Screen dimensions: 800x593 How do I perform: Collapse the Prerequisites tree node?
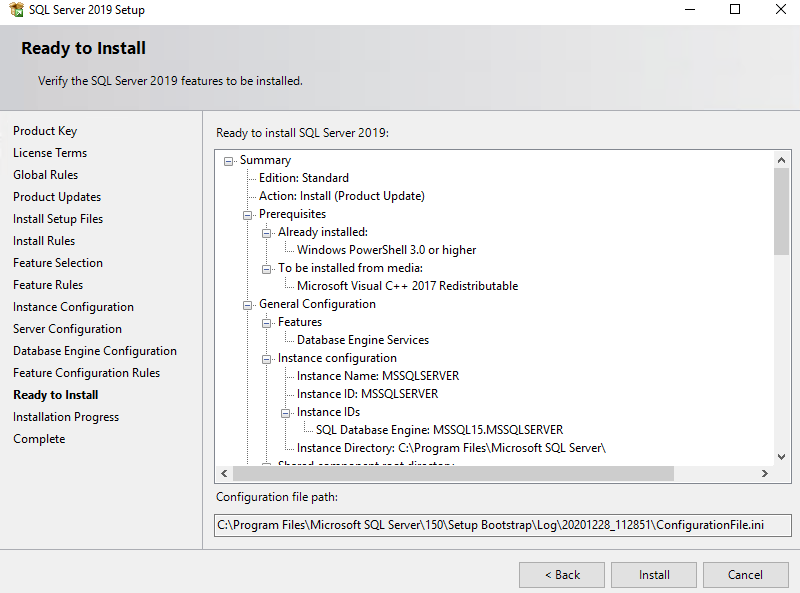(247, 215)
